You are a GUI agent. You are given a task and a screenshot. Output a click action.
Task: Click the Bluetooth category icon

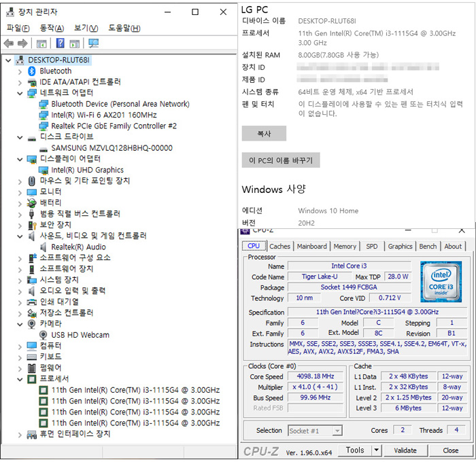[32, 71]
